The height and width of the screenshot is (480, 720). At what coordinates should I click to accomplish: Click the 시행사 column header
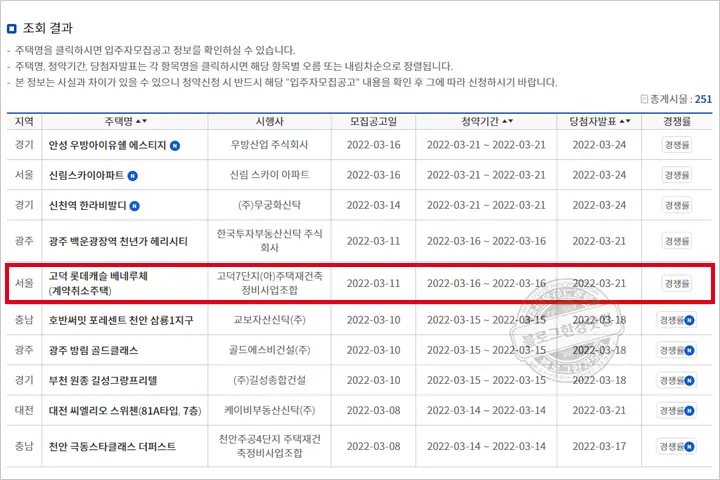270,121
